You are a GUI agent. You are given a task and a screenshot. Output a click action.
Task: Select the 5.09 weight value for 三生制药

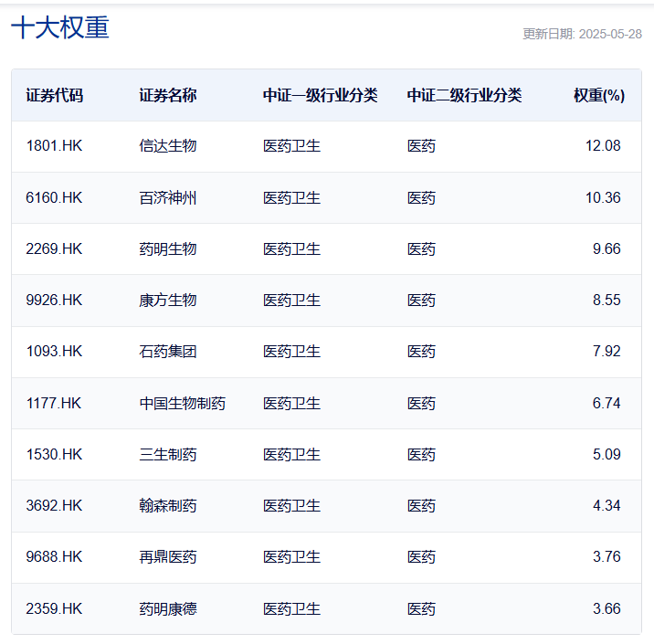click(x=607, y=454)
